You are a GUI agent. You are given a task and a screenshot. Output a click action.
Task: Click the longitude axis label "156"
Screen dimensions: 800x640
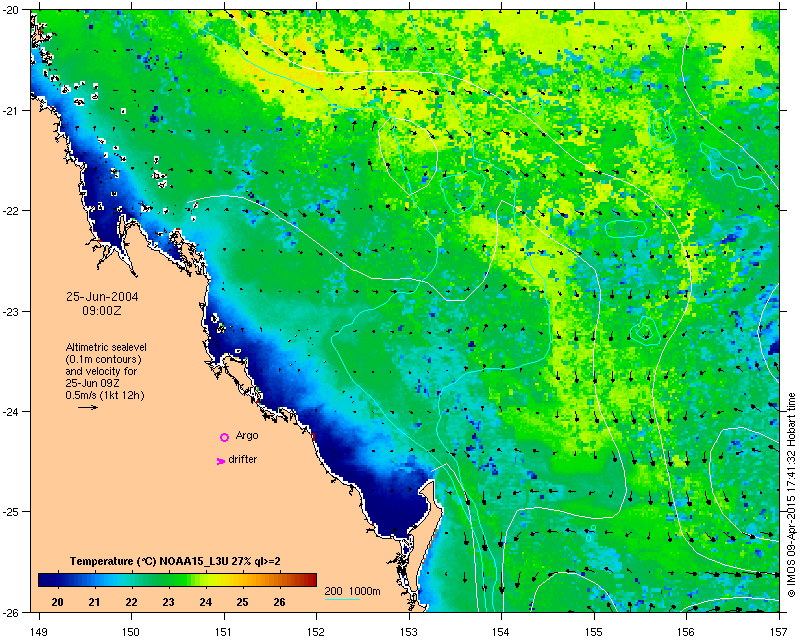coord(687,632)
